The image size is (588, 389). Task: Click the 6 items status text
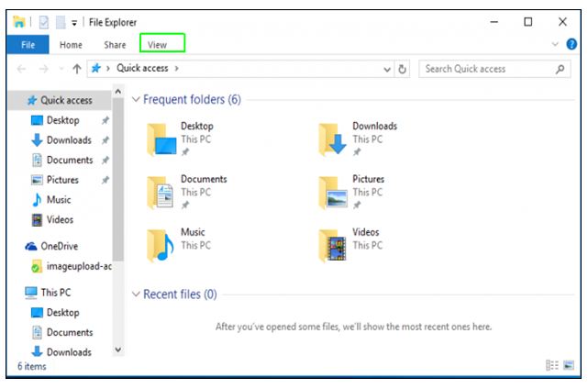pyautogui.click(x=32, y=366)
